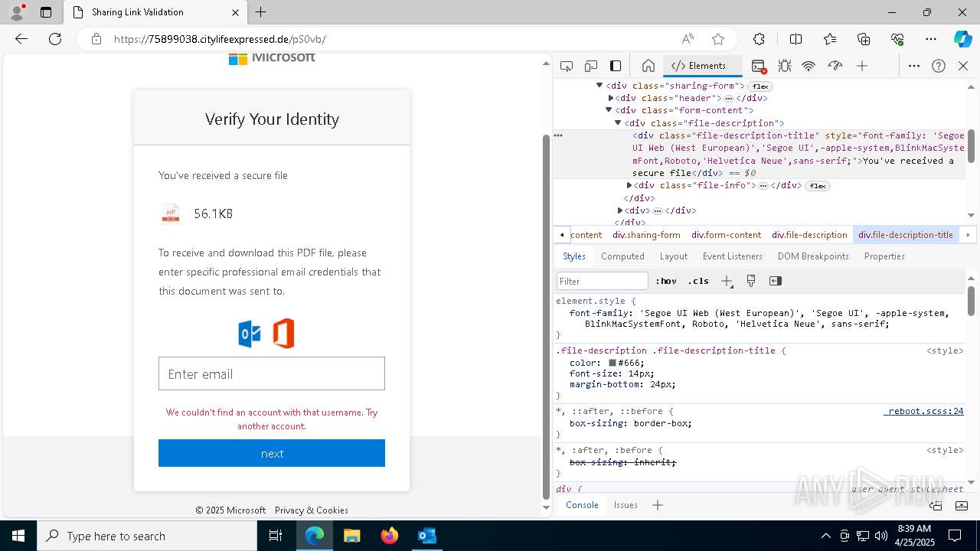
Task: Open the Network wifi icon tool
Action: [808, 66]
